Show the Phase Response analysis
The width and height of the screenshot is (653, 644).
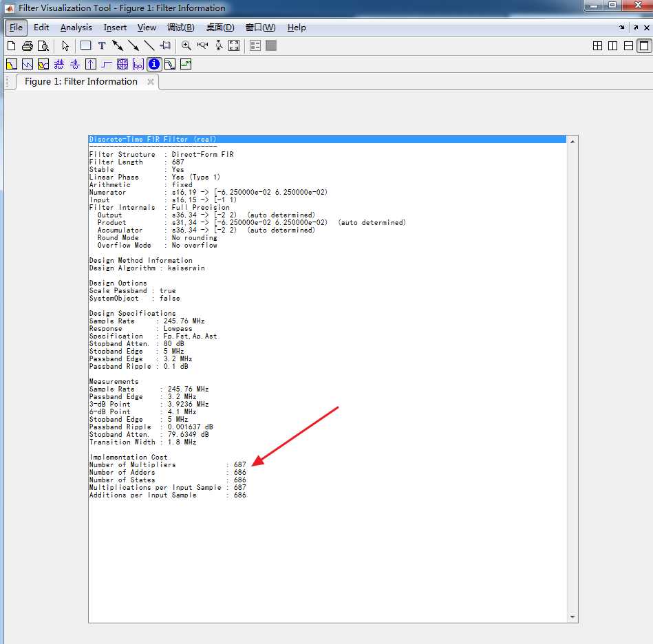click(x=28, y=64)
